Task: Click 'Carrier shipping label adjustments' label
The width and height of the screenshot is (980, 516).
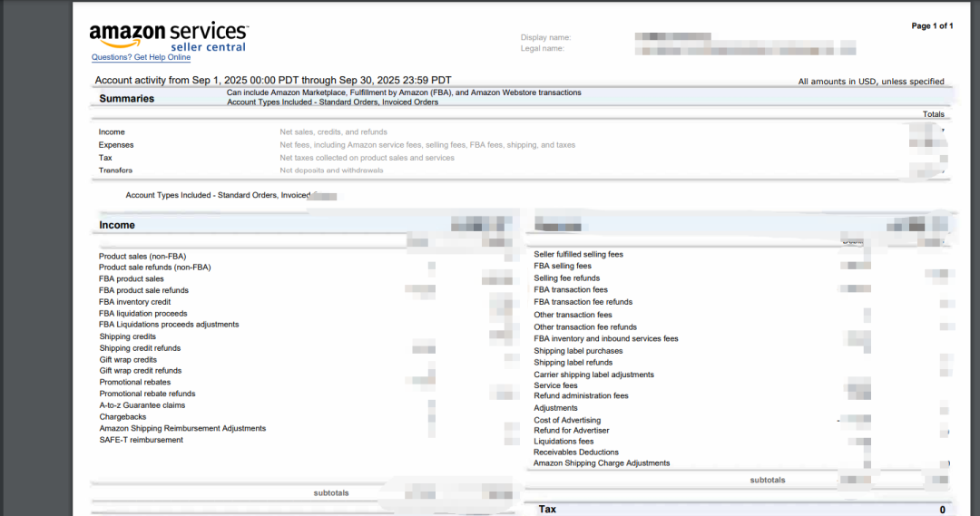Action: pos(593,375)
